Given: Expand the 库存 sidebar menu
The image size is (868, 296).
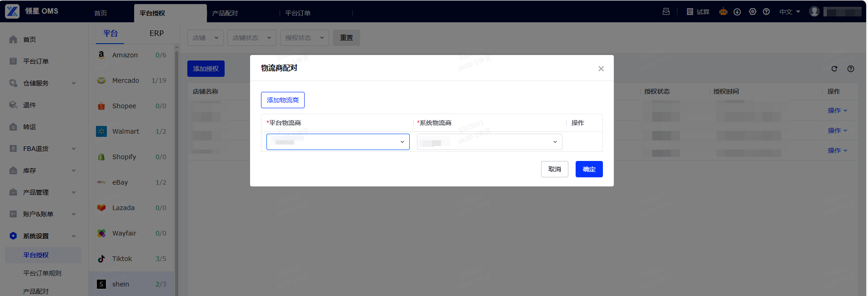Looking at the screenshot, I should click(x=74, y=171).
